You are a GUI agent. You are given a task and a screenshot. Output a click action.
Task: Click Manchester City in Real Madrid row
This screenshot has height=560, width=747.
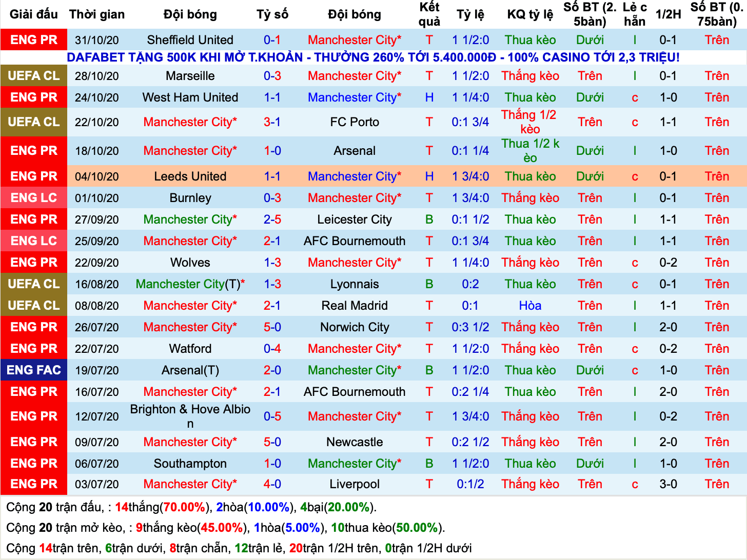pyautogui.click(x=190, y=306)
